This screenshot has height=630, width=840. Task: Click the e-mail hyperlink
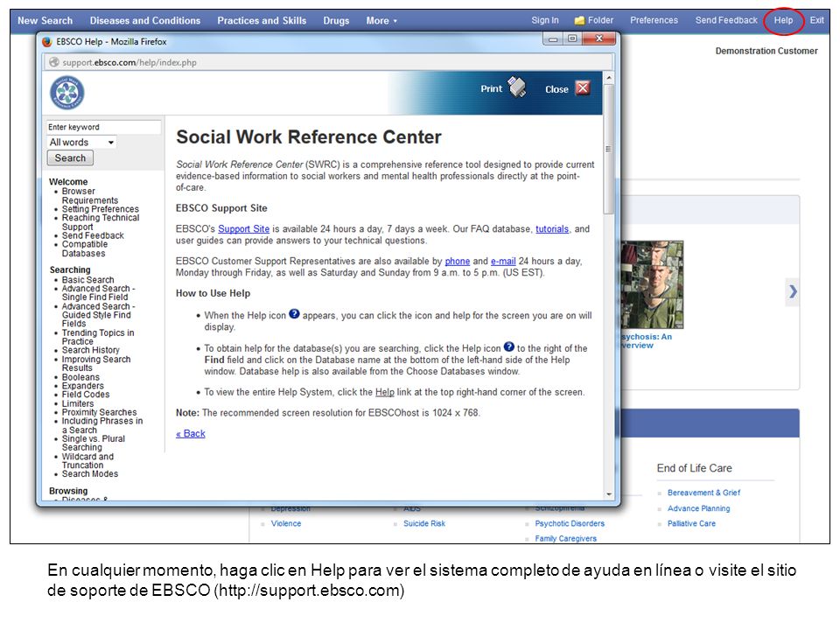coord(503,261)
